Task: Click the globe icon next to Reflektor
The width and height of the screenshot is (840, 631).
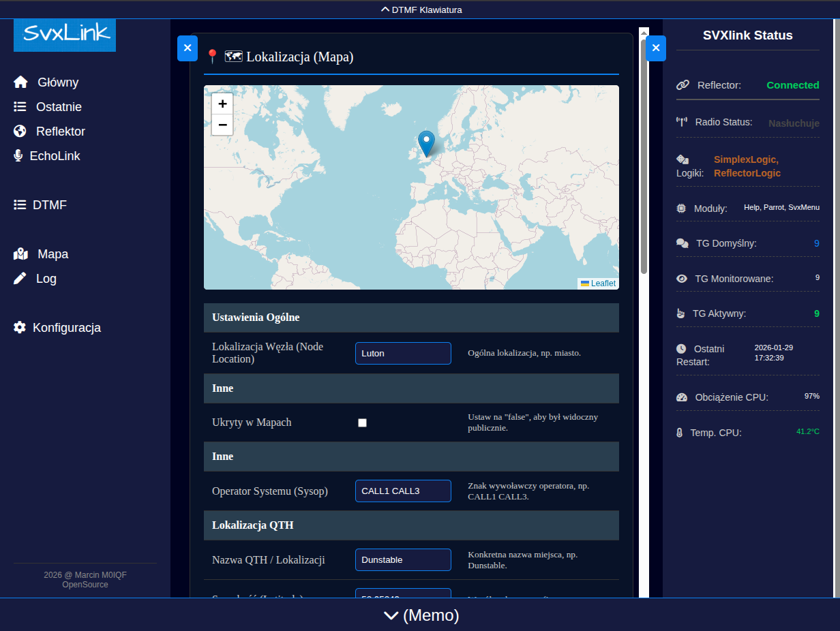Action: point(20,132)
